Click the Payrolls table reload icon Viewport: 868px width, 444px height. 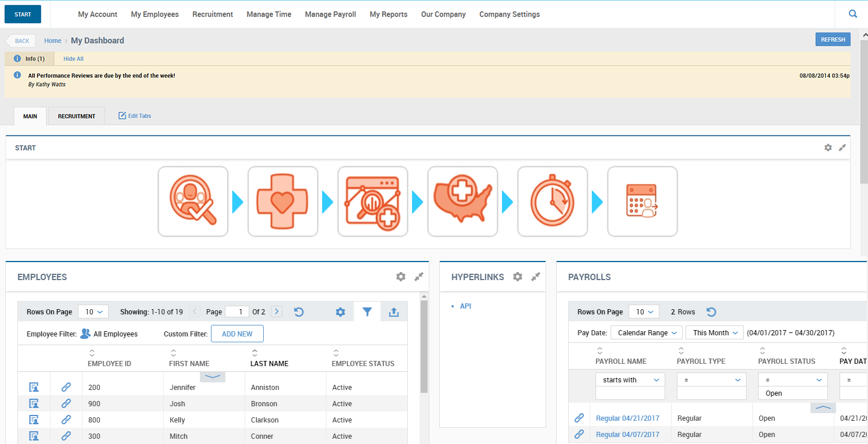click(711, 311)
